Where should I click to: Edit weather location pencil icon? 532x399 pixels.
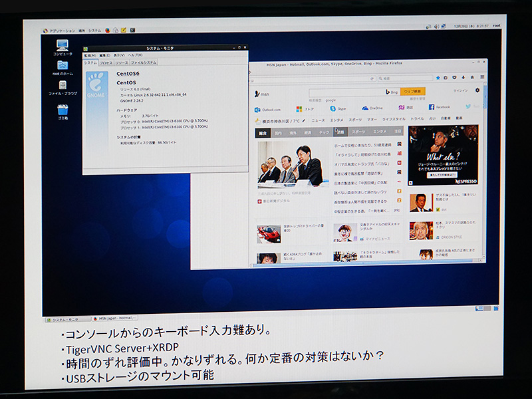(x=304, y=120)
